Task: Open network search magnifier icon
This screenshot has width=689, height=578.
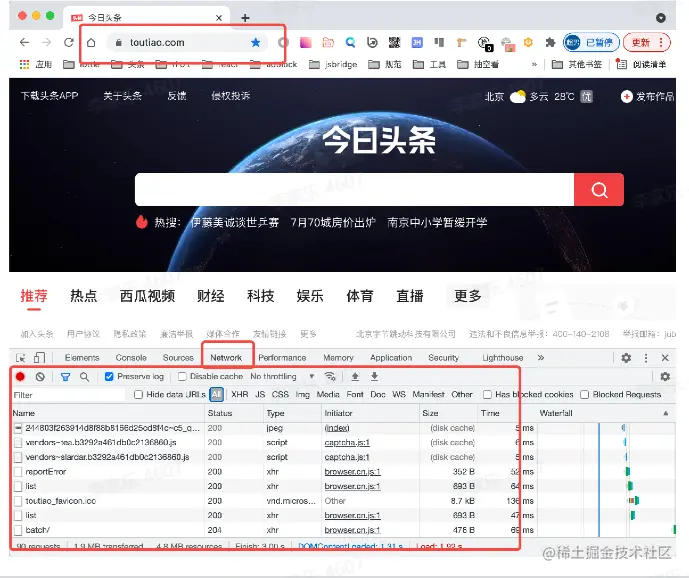Action: click(84, 377)
